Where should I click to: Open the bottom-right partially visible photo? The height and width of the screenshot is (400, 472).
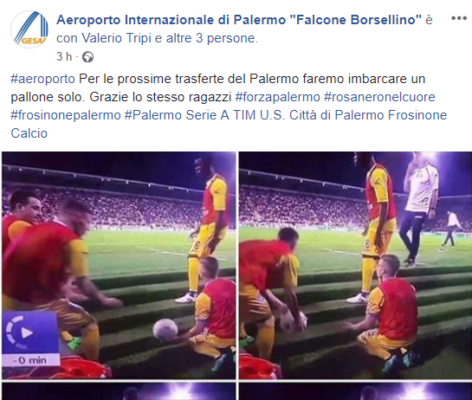click(355, 391)
